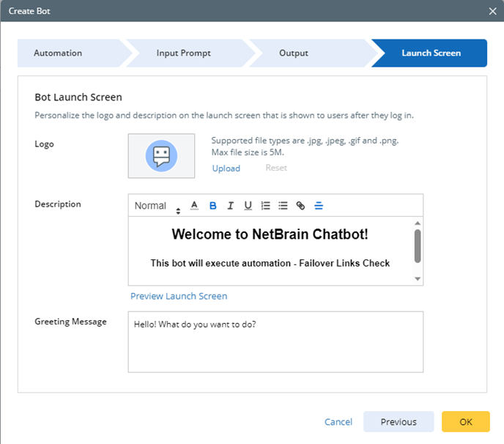Image resolution: width=504 pixels, height=444 pixels.
Task: Toggle bold formatting in description editor
Action: point(213,206)
